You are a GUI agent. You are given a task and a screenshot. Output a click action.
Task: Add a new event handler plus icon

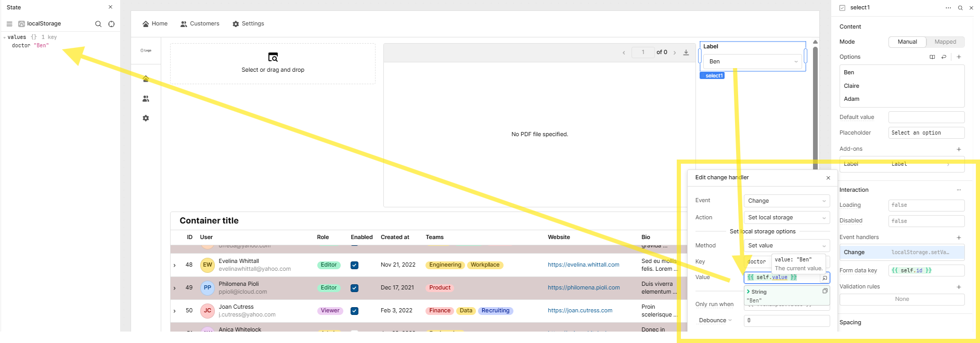pos(959,238)
